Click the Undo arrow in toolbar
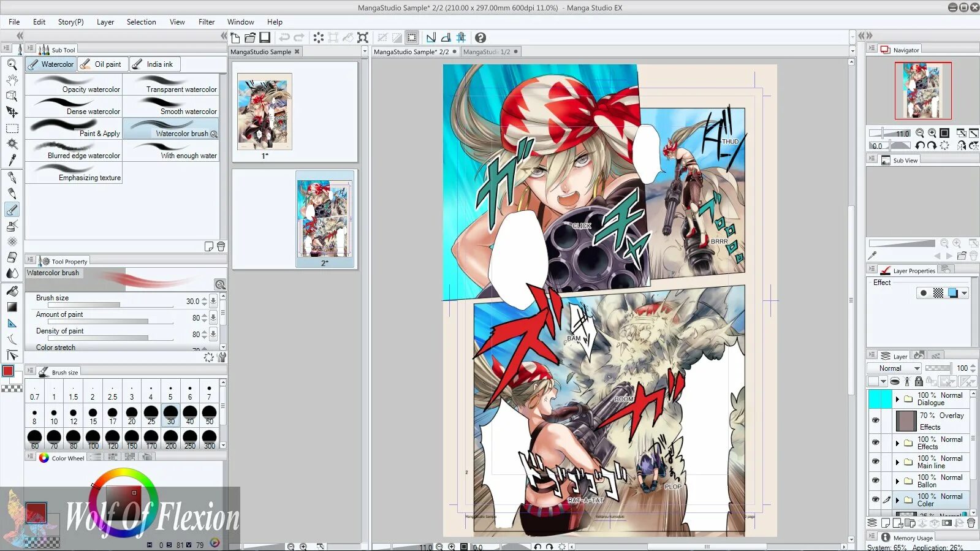 click(x=284, y=37)
